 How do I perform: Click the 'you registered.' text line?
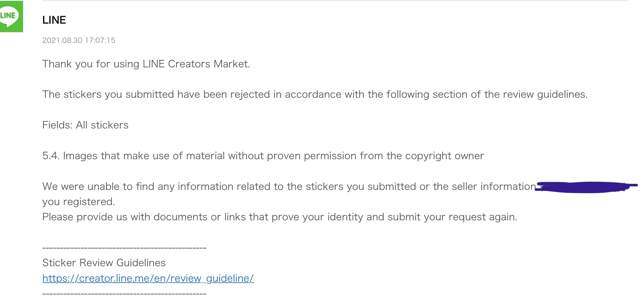(x=79, y=202)
